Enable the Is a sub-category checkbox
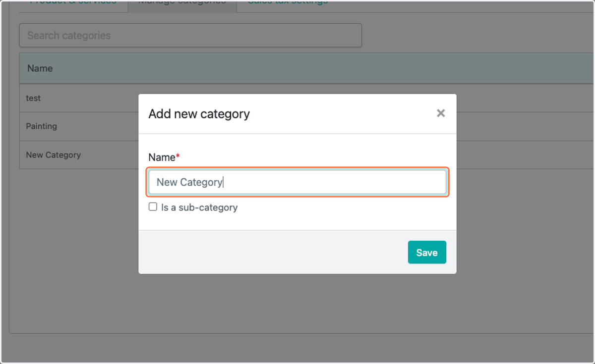 (153, 207)
